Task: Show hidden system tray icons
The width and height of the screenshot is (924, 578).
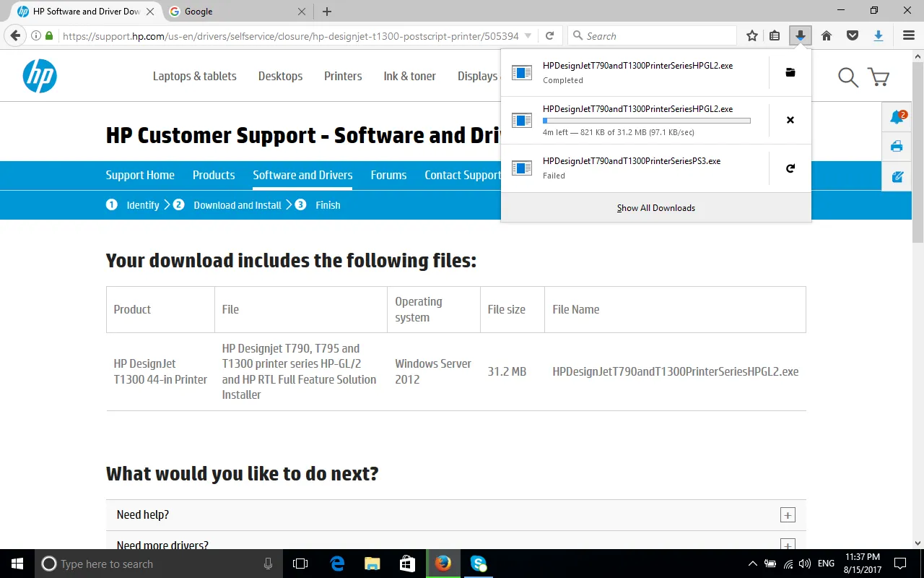Action: tap(752, 564)
